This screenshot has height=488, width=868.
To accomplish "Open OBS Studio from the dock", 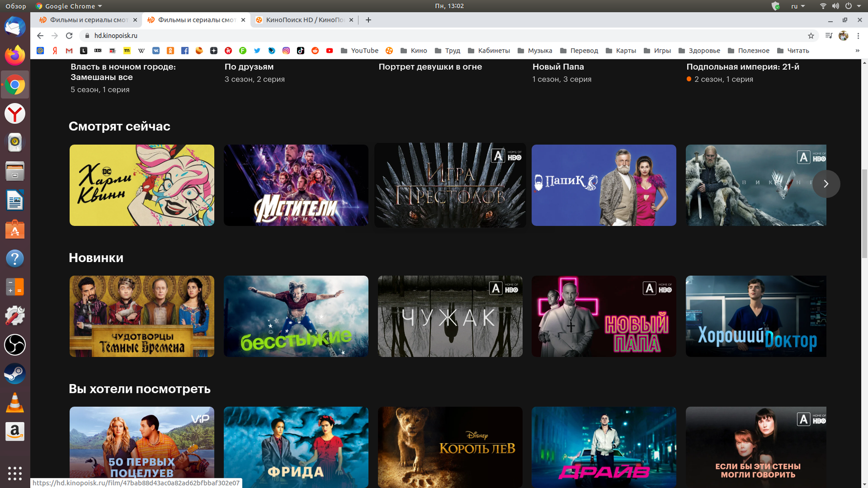I will (15, 345).
